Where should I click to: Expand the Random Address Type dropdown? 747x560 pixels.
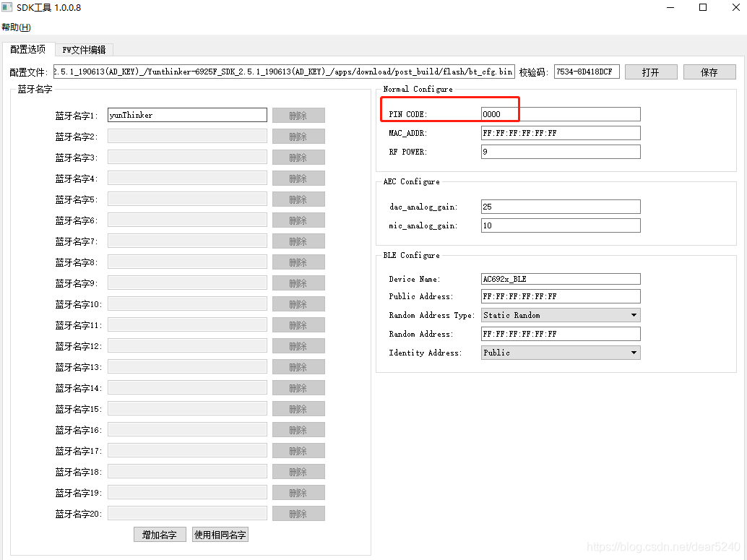[x=561, y=315]
